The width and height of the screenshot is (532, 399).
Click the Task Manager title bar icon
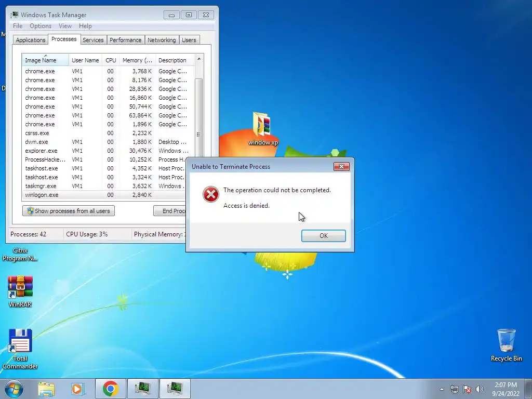[15, 15]
